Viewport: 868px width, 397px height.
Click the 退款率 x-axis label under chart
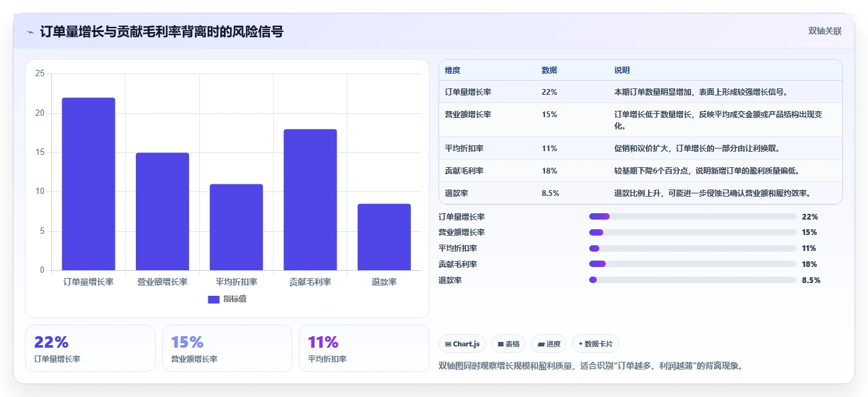[x=384, y=282]
